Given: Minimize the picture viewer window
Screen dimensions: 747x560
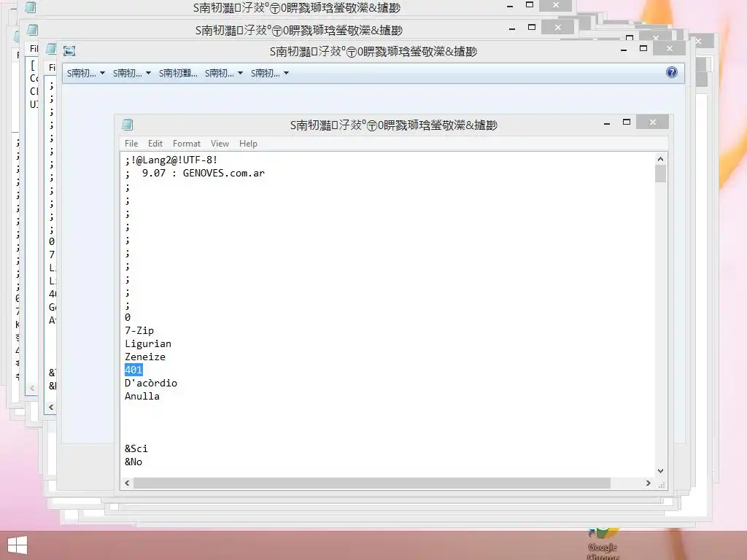Looking at the screenshot, I should pyautogui.click(x=624, y=49).
